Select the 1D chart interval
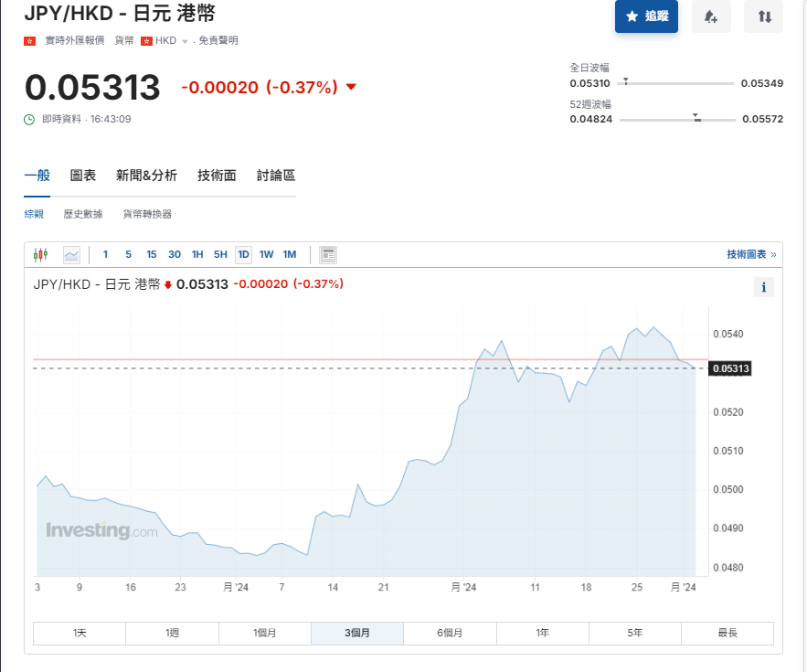Image resolution: width=807 pixels, height=672 pixels. point(243,254)
